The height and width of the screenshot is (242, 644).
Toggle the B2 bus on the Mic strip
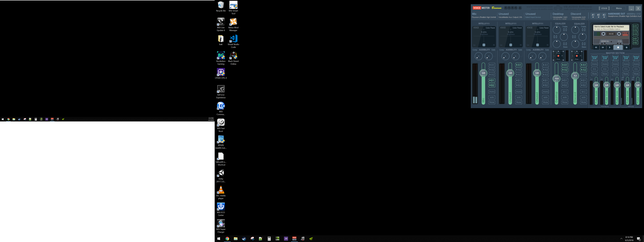click(492, 85)
